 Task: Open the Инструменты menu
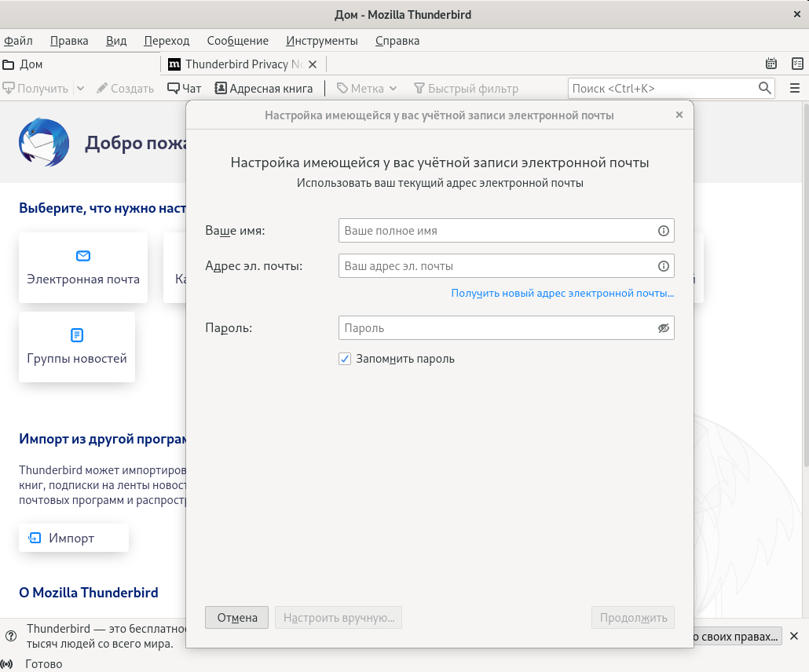(x=322, y=40)
